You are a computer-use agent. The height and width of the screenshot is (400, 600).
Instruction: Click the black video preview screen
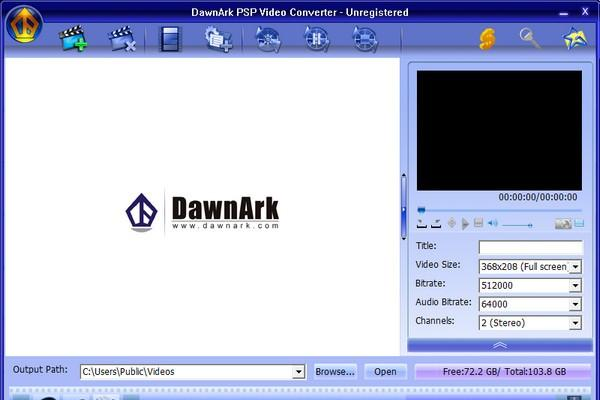point(499,130)
